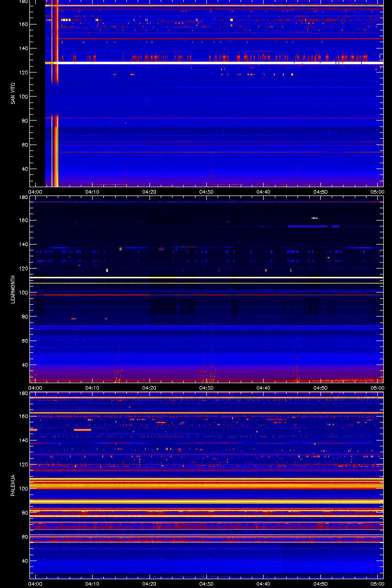Viewport: 392px width, 588px height.
Task: Click the 04:10 time label under Learmonth panel
Action: pos(93,388)
